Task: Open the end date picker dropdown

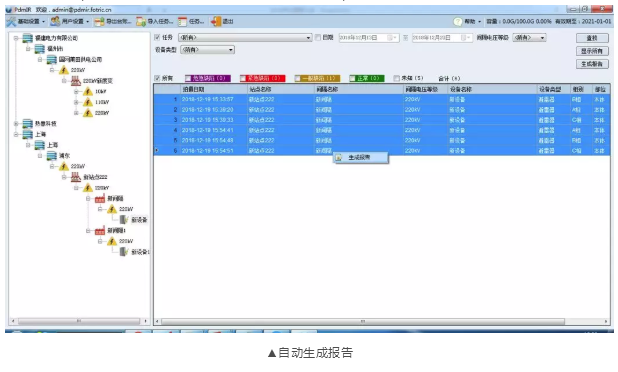Action: pyautogui.click(x=466, y=38)
